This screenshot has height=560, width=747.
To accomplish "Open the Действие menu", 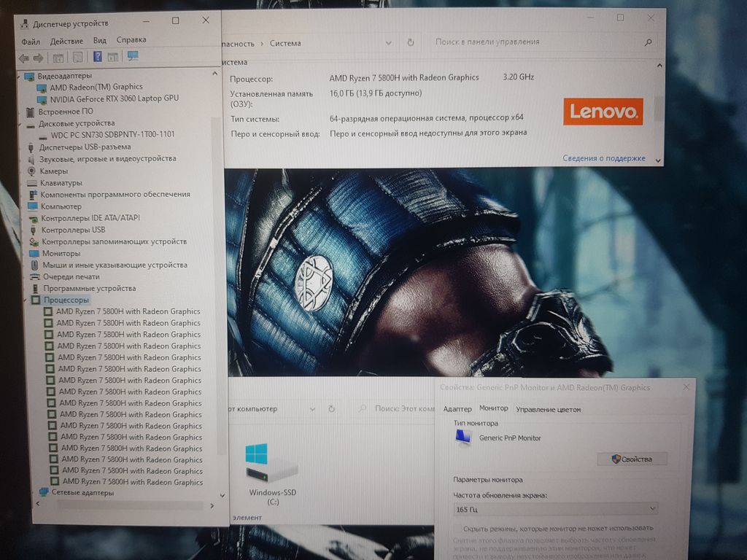I will click(x=66, y=42).
